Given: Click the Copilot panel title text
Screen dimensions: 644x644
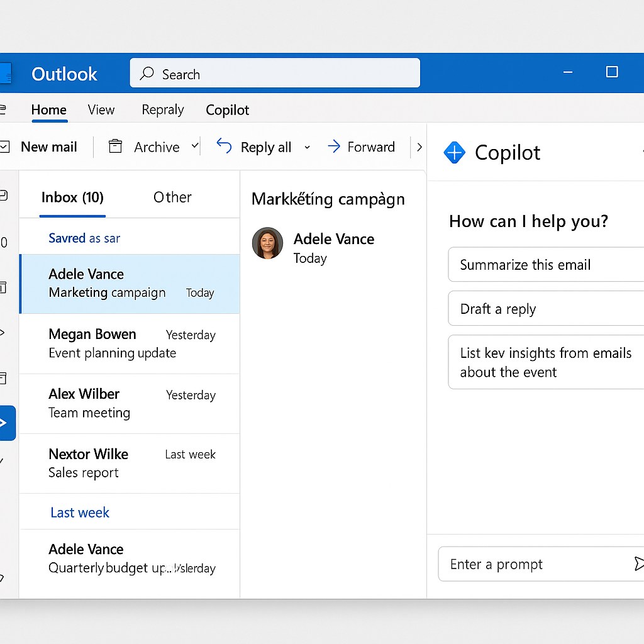Looking at the screenshot, I should tap(508, 153).
